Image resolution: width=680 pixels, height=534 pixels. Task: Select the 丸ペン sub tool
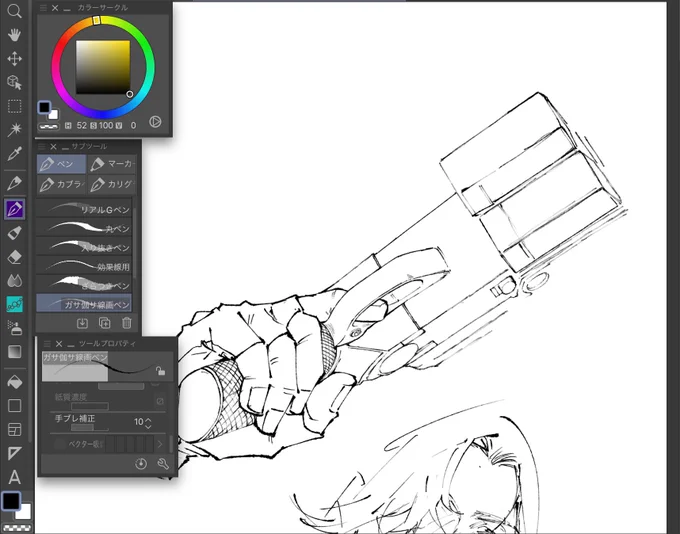84,227
